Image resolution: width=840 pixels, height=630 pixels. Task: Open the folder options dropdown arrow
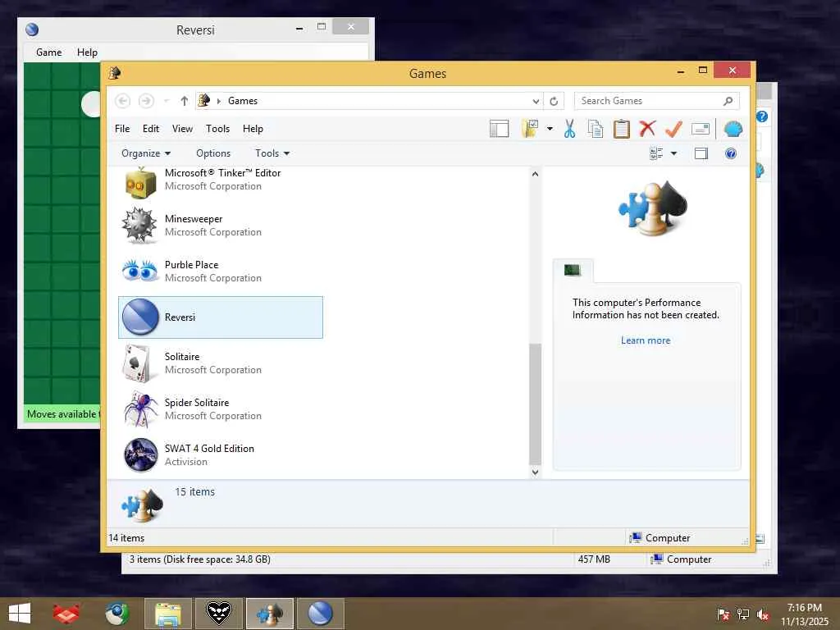click(550, 129)
